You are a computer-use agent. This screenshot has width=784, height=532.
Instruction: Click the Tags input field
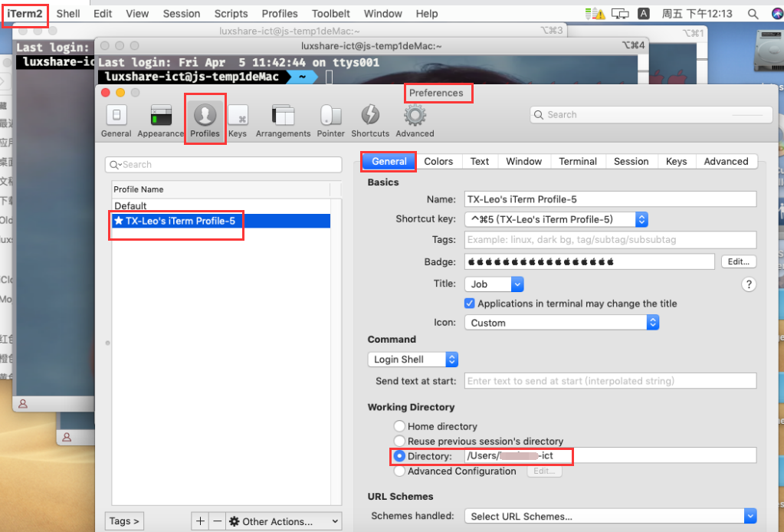[611, 239]
